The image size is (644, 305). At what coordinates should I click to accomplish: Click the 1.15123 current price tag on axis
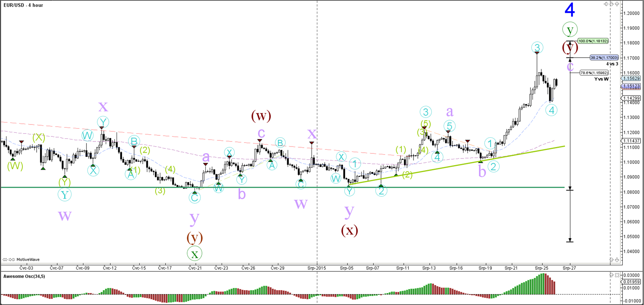coord(631,86)
